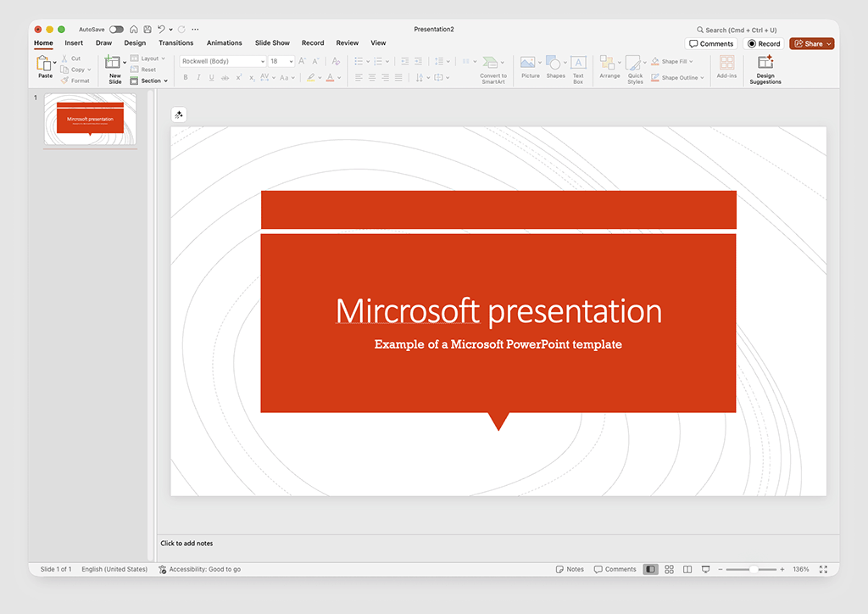
Task: Click the Save floppy disk icon
Action: coord(147,30)
